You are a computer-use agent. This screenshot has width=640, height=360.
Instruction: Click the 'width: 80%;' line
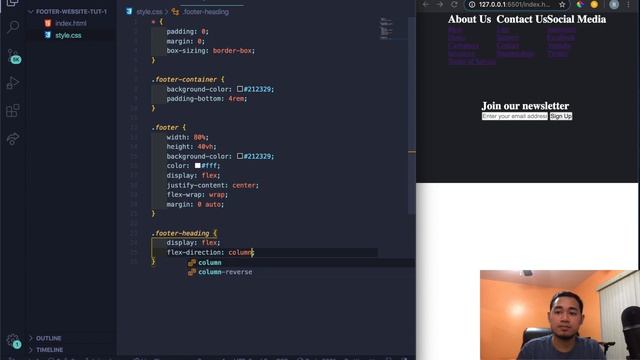click(188, 137)
